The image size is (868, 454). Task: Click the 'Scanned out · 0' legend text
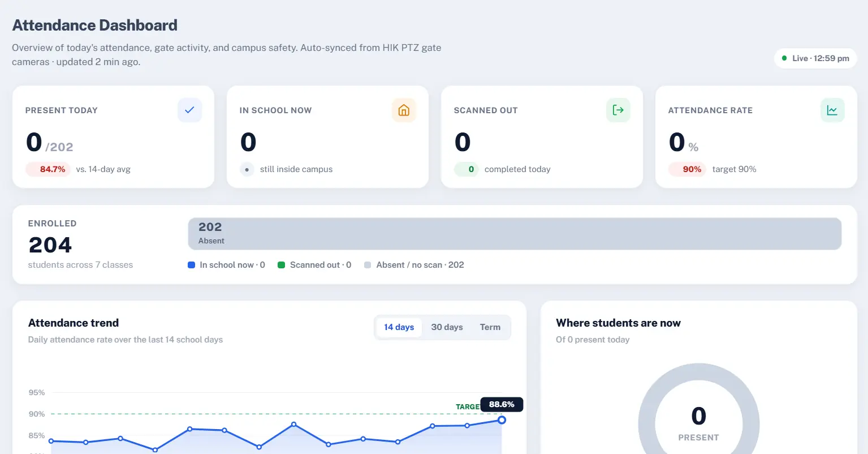pos(321,265)
